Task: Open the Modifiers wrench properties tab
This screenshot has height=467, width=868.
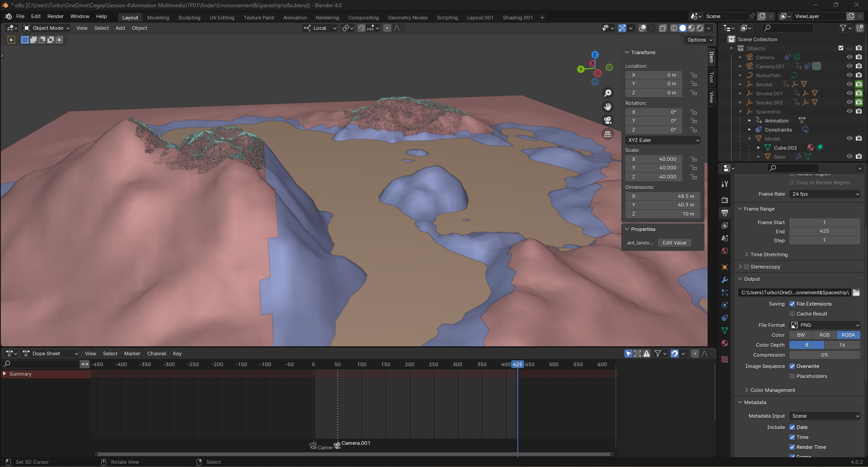Action: click(725, 280)
